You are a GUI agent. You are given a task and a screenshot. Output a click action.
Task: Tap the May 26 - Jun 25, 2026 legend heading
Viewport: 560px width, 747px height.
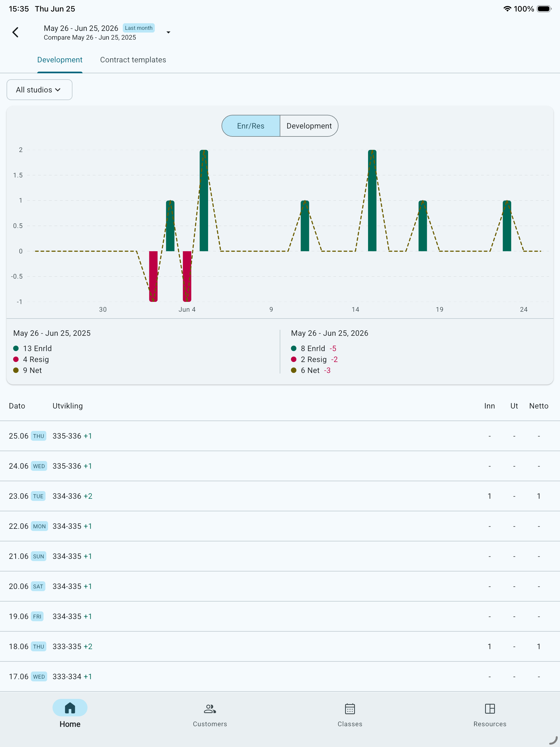tap(330, 333)
